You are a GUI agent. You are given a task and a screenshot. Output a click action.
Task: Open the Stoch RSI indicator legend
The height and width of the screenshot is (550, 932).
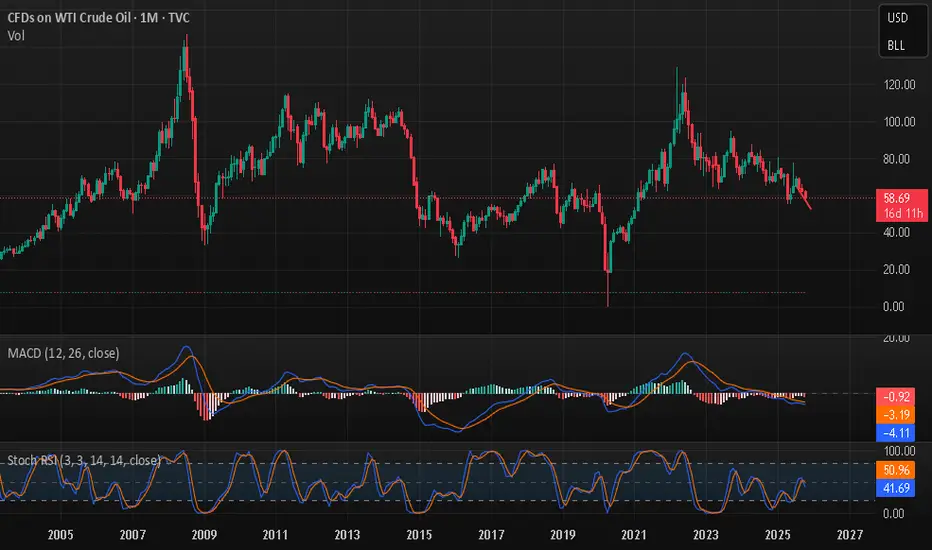pyautogui.click(x=82, y=460)
